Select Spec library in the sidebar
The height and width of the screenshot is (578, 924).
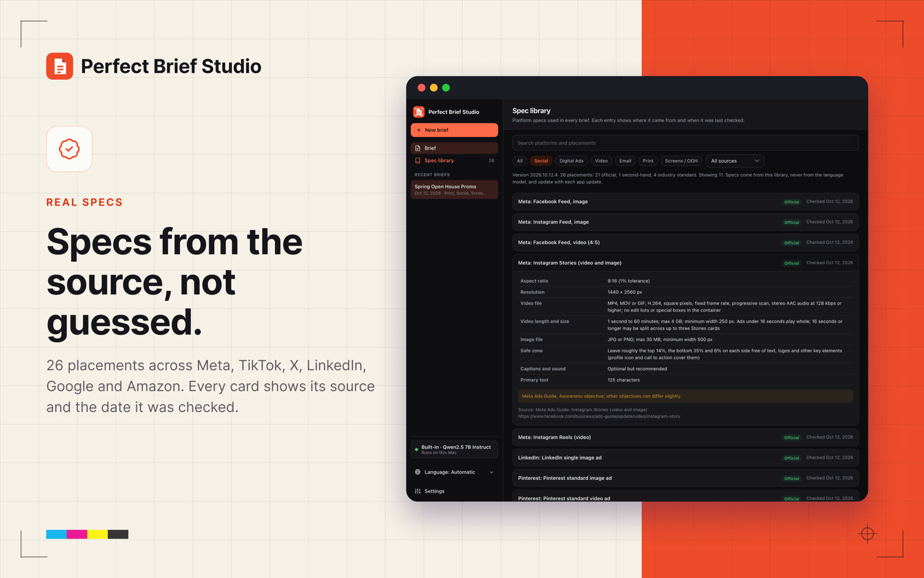click(454, 161)
